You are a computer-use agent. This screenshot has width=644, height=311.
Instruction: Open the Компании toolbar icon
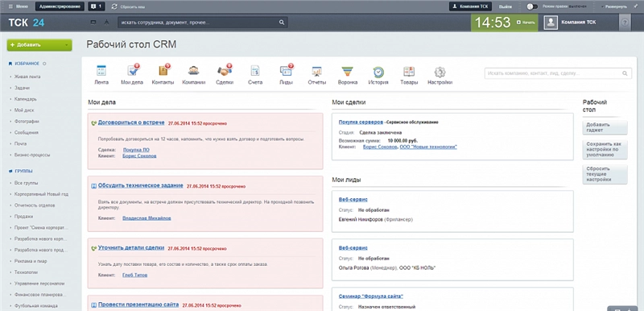(193, 70)
